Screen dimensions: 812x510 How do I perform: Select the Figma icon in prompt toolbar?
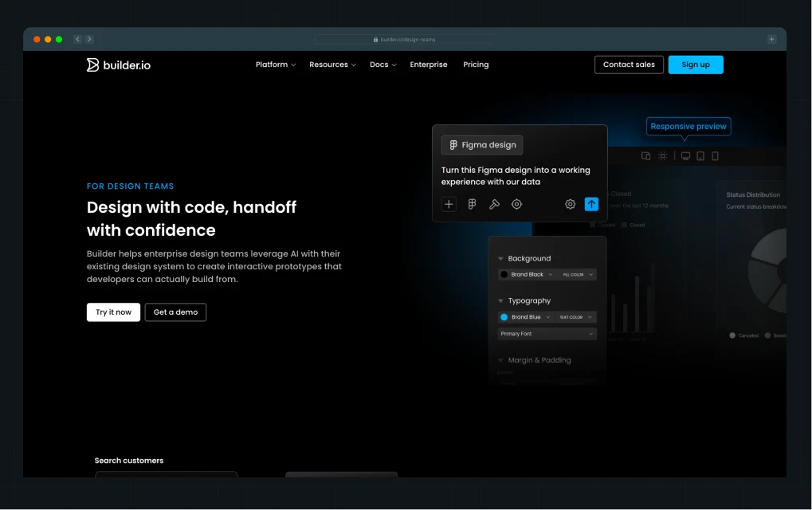pos(472,204)
